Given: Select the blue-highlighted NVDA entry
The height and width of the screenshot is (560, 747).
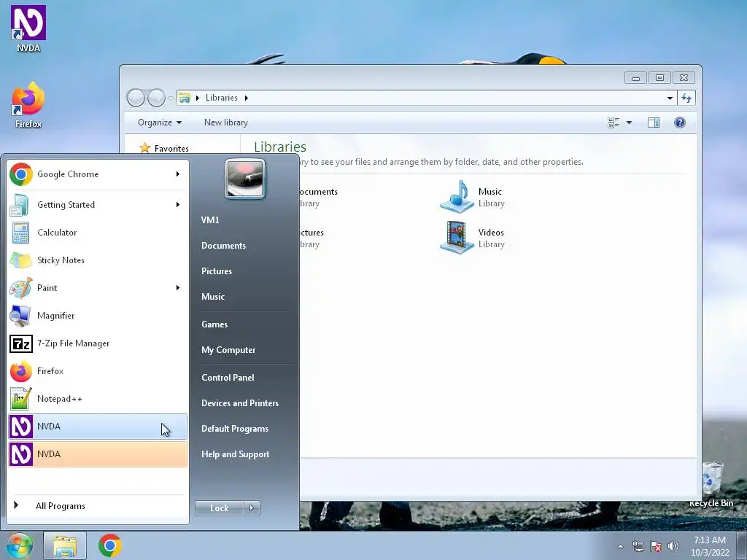Looking at the screenshot, I should [98, 426].
